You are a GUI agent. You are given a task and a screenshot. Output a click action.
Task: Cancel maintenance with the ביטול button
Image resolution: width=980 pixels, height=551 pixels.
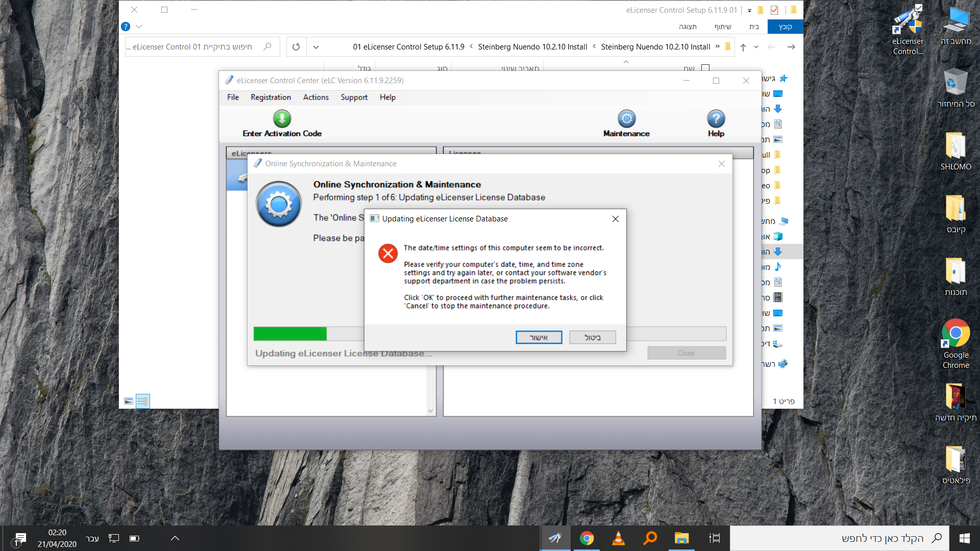pos(592,337)
